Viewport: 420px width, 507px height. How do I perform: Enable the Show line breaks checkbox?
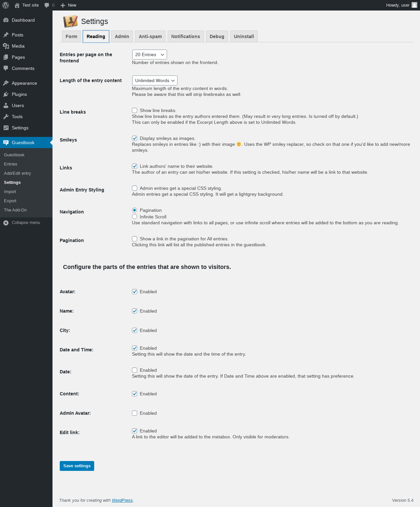coord(135,110)
